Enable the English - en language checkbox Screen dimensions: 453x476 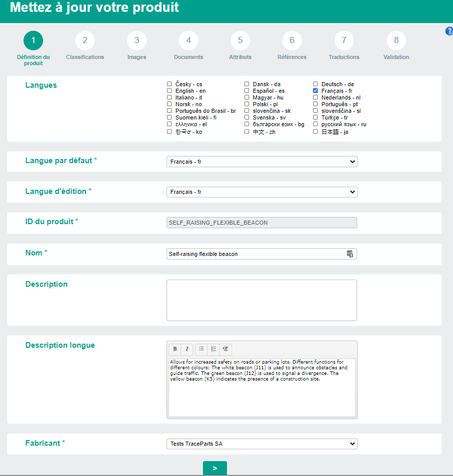point(170,91)
